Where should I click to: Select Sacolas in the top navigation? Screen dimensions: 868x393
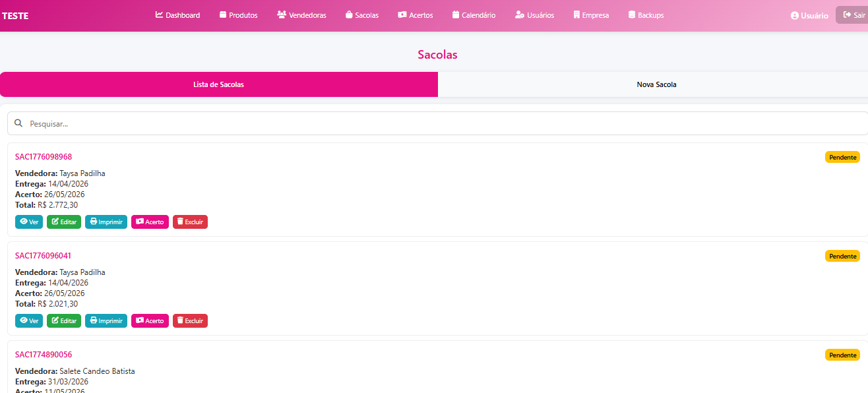362,15
